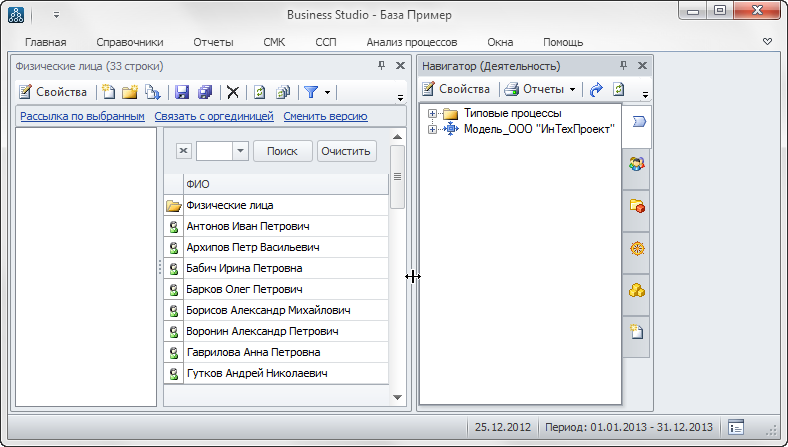
Task: Expand the Модель_ООО "ИнТехПроект" node
Action: [x=432, y=129]
